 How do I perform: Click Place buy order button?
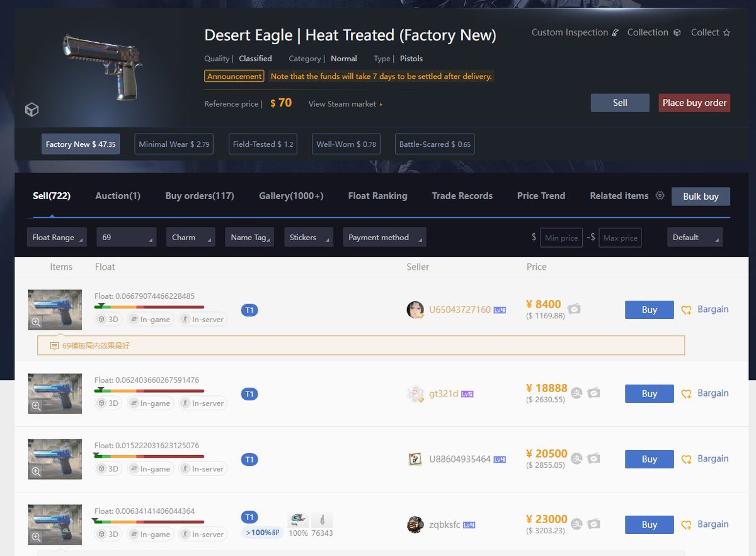point(694,103)
